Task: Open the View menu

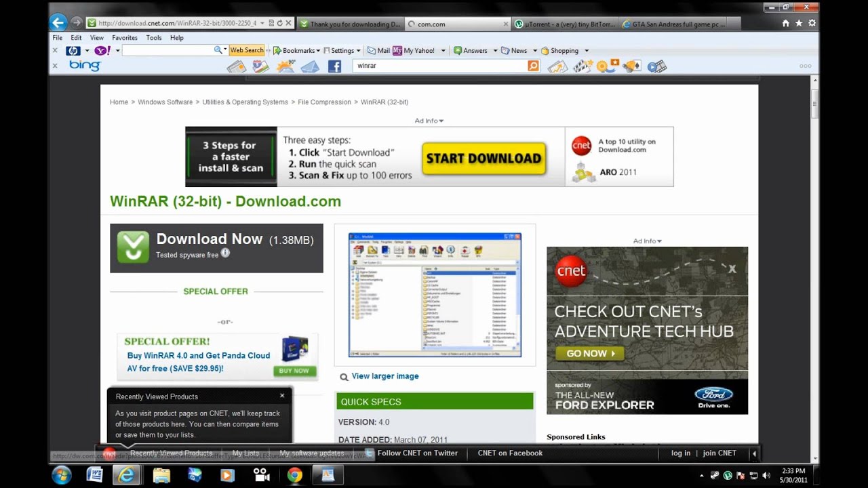Action: click(x=97, y=38)
